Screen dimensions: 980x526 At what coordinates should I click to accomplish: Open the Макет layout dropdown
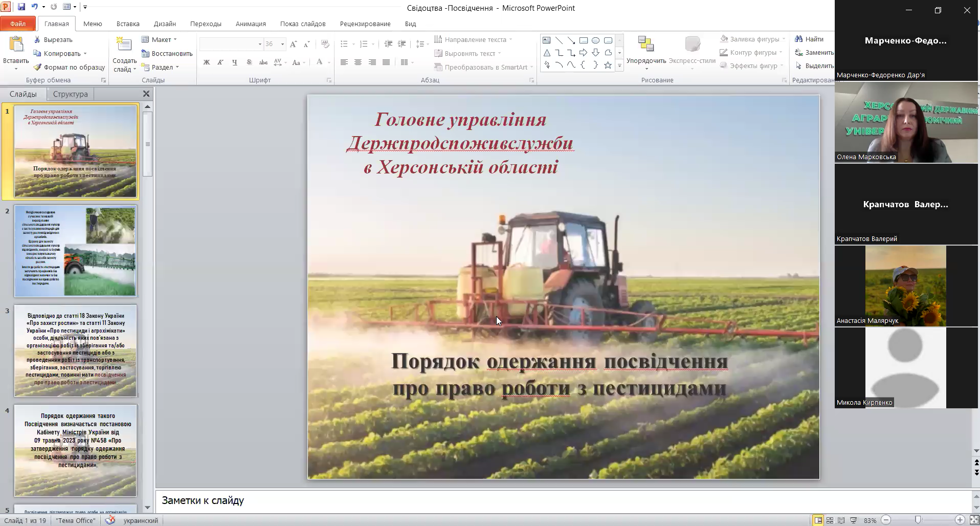click(x=160, y=39)
